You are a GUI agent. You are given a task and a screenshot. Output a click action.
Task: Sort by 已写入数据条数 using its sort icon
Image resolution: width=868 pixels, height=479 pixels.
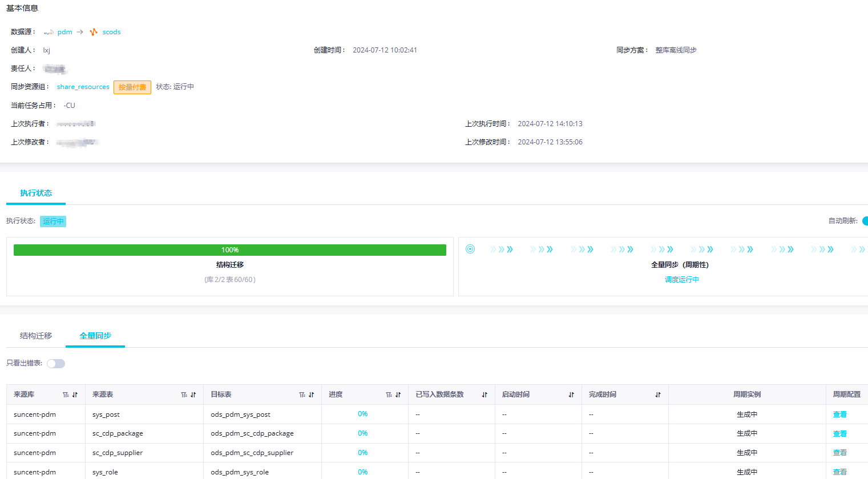tap(485, 395)
